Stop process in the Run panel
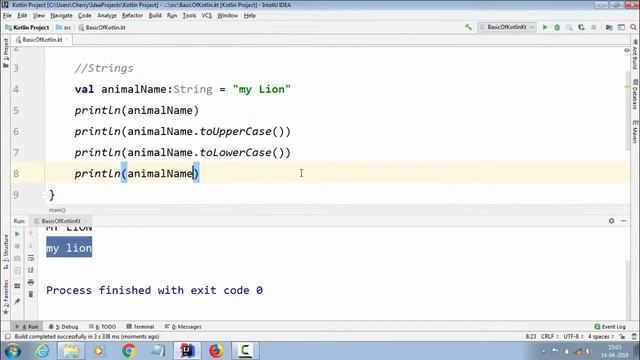Image resolution: width=640 pixels, height=360 pixels. click(x=17, y=246)
